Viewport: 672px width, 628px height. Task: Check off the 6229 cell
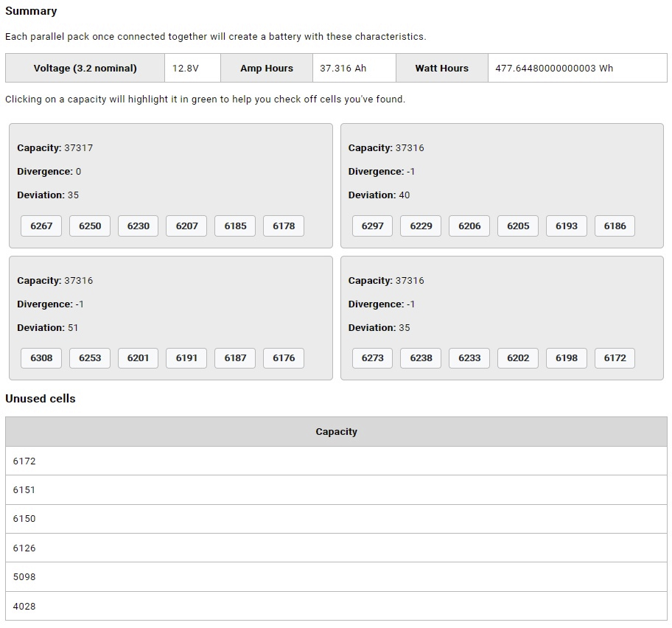coord(421,226)
